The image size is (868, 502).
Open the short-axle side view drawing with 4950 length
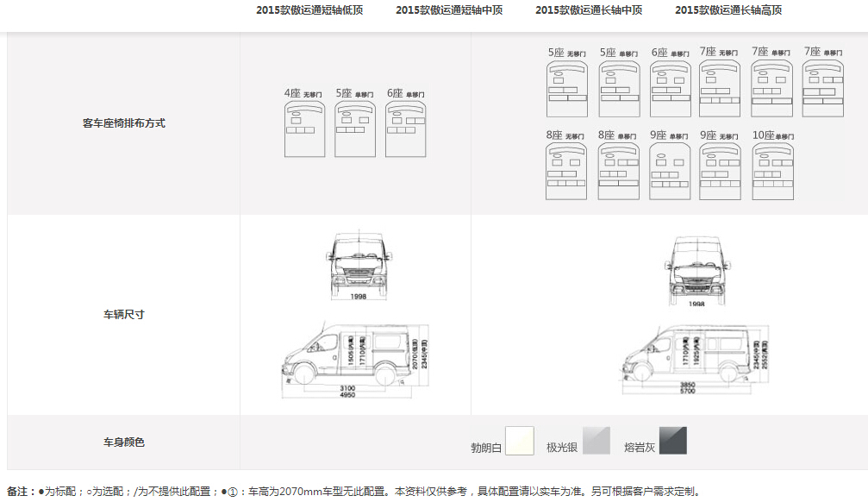pyautogui.click(x=355, y=359)
